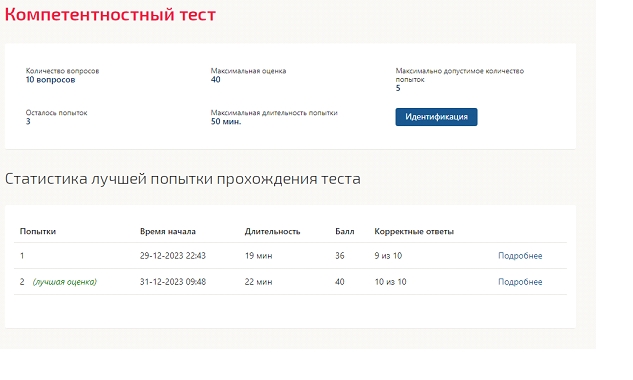Open Подробнее for attempt 2
The width and height of the screenshot is (633, 380).
[520, 282]
